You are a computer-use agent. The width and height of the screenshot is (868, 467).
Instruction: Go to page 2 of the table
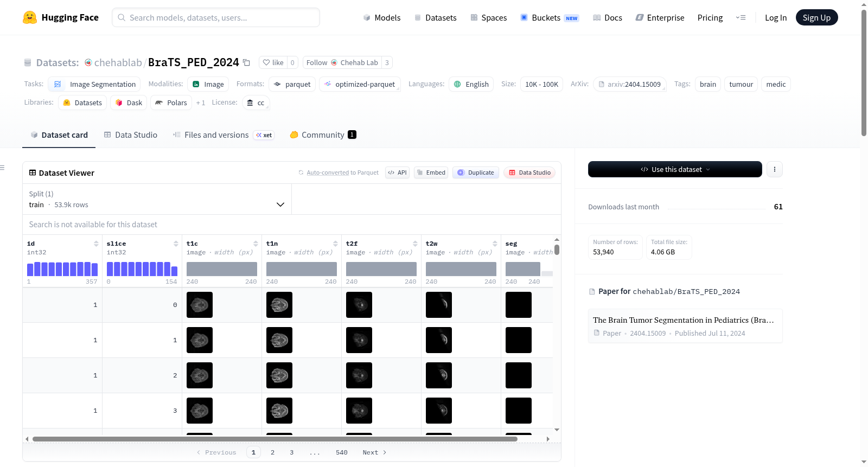coord(272,452)
